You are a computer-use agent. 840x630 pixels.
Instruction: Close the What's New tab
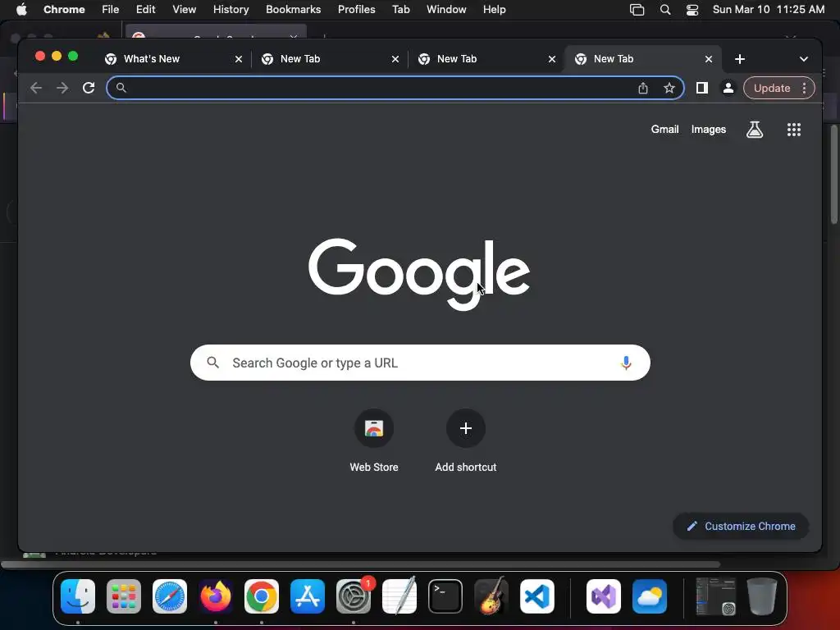tap(239, 59)
